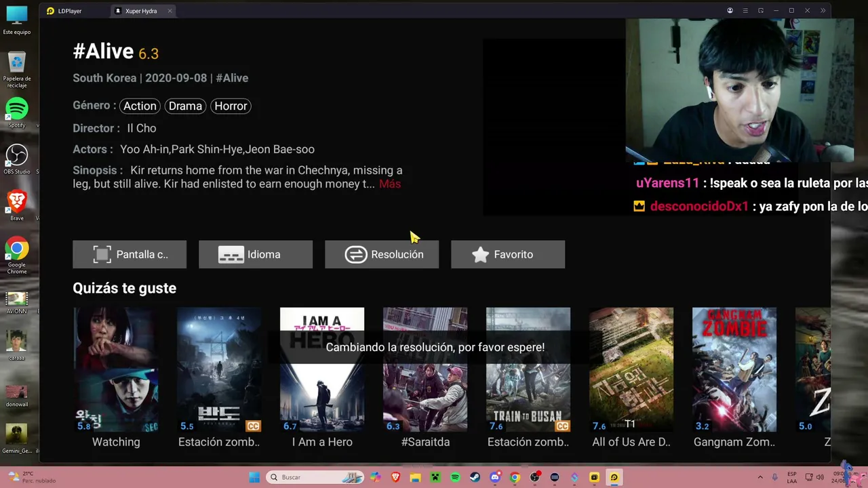Open the donowall desktop file

[17, 395]
